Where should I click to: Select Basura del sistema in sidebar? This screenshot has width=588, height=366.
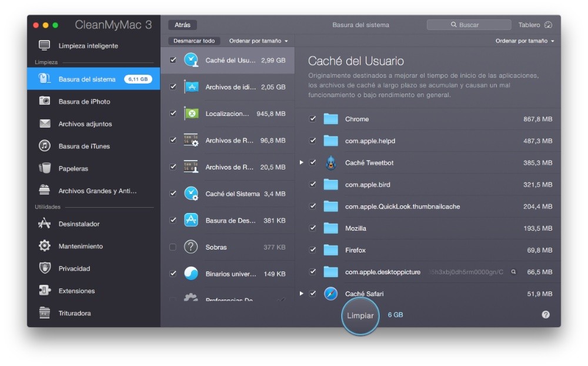(x=93, y=79)
